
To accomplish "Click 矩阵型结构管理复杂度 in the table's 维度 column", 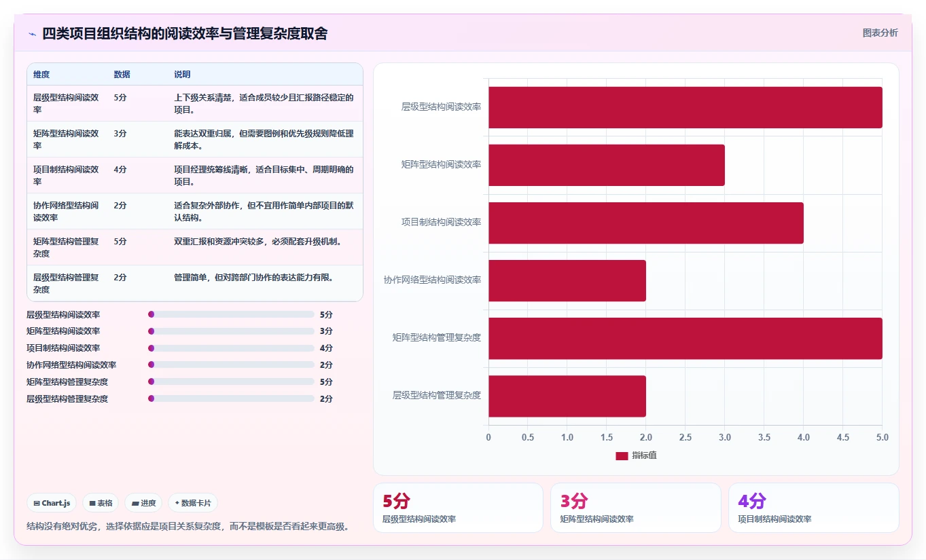I will (x=66, y=247).
